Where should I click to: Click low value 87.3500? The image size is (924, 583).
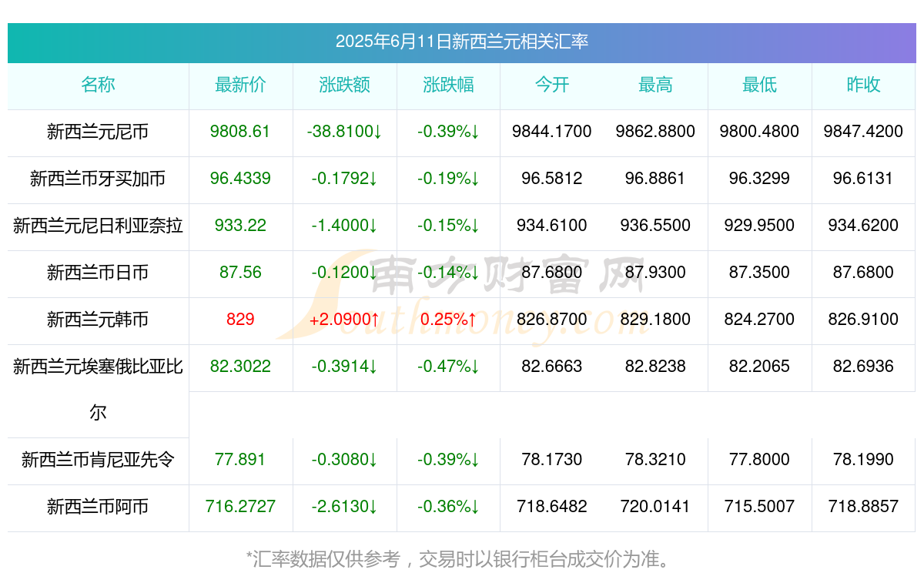[759, 273]
